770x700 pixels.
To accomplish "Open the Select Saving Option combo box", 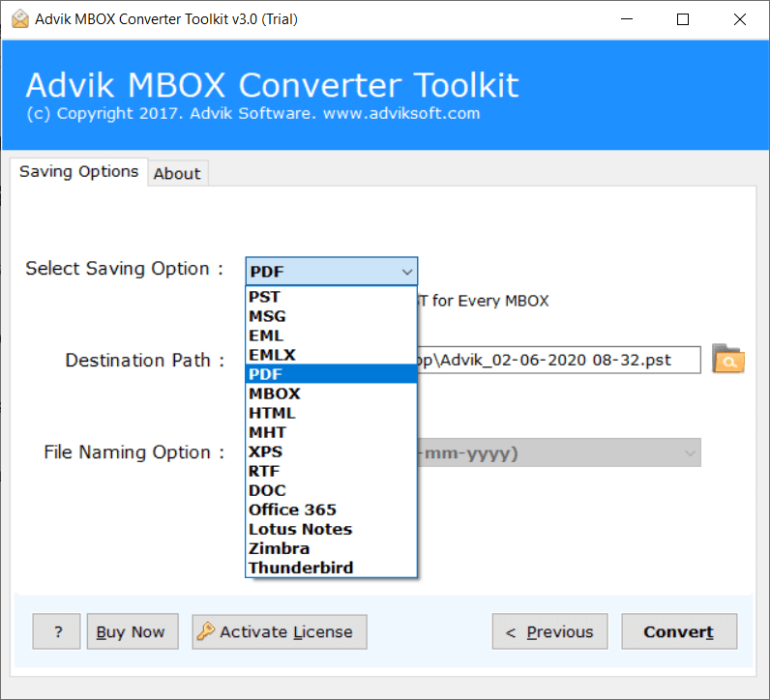I will point(332,271).
